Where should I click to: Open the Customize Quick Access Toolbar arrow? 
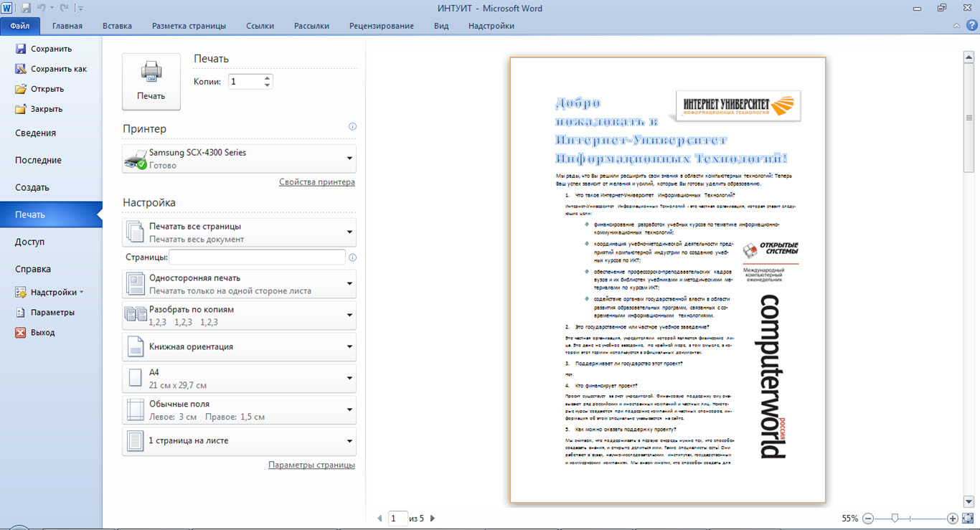pyautogui.click(x=80, y=9)
